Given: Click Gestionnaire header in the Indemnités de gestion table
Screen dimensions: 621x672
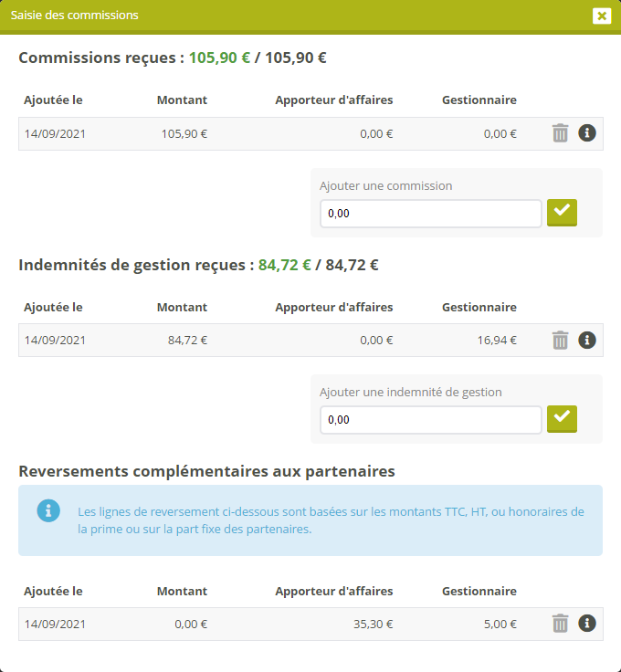Looking at the screenshot, I should (x=479, y=307).
